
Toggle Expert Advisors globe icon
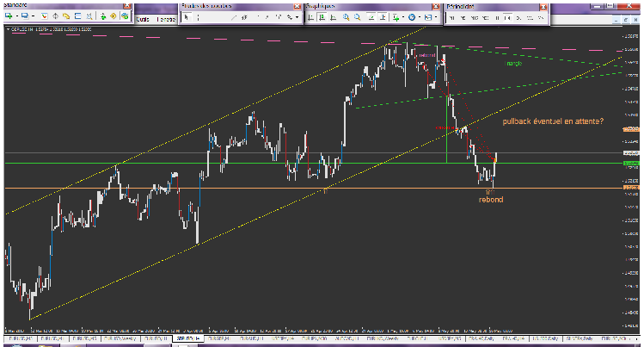tap(125, 16)
